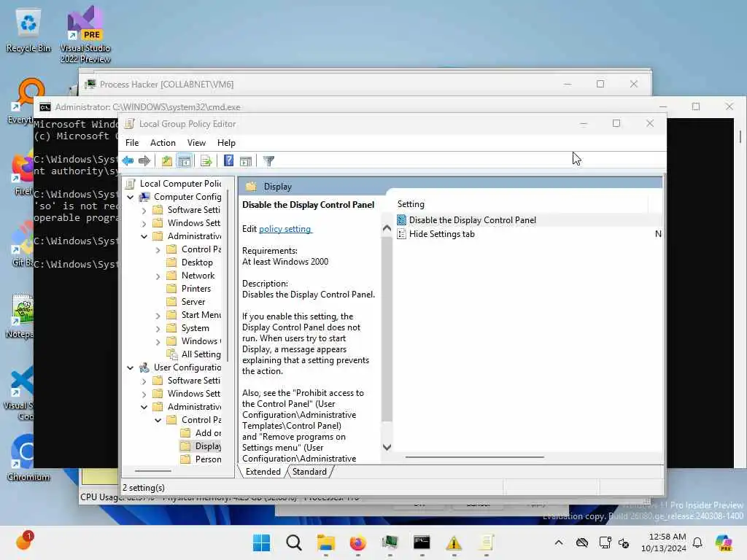Expand Windows Settings under Computer Configuration

pos(144,223)
